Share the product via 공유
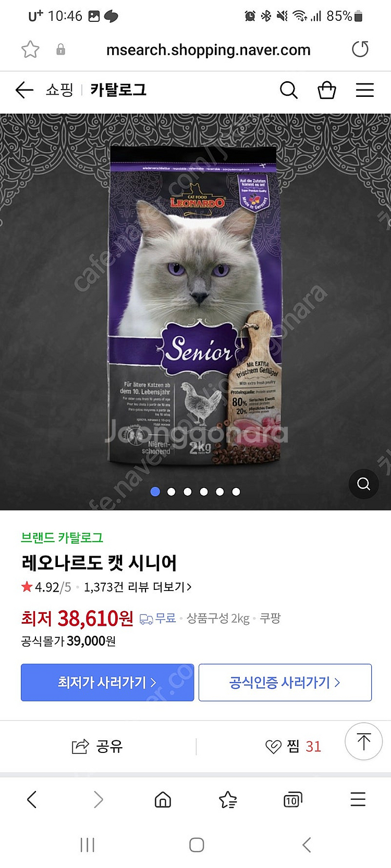The height and width of the screenshot is (868, 391). click(97, 747)
